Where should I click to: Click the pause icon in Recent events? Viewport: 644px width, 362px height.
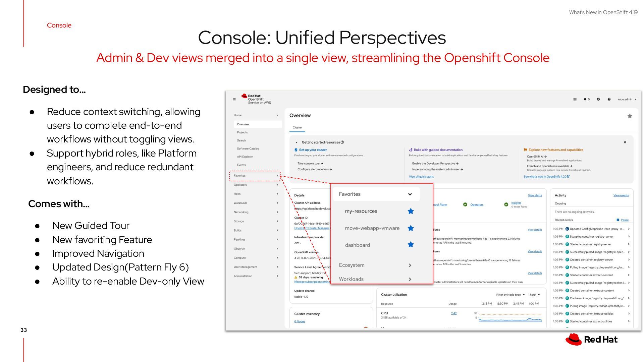(618, 220)
